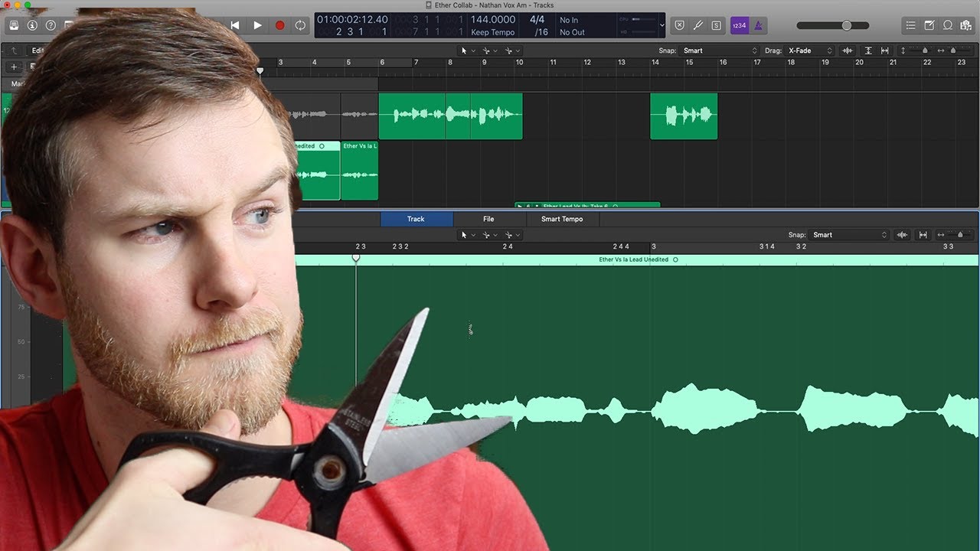The image size is (980, 551).
Task: Toggle Cycle mode
Action: [x=300, y=25]
